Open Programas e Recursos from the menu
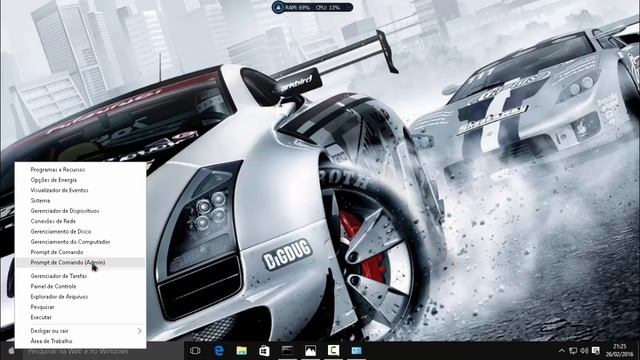Screen dimensions: 640x360 coord(80,169)
